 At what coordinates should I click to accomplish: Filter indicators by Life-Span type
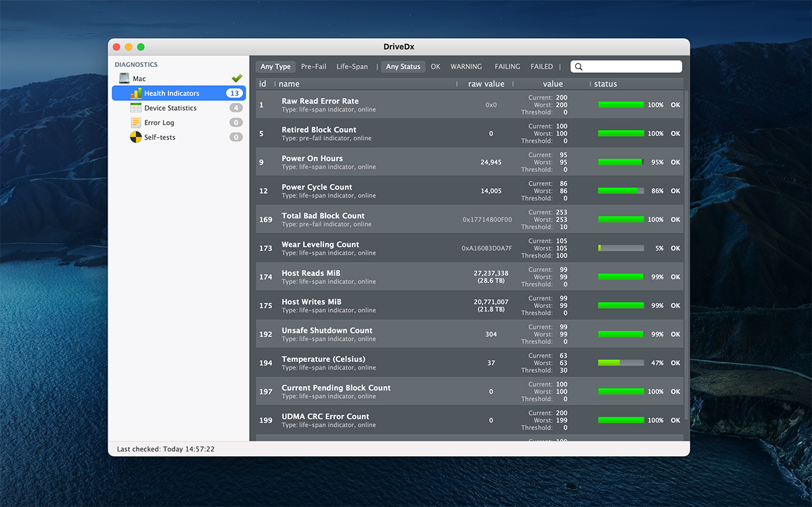click(x=353, y=66)
